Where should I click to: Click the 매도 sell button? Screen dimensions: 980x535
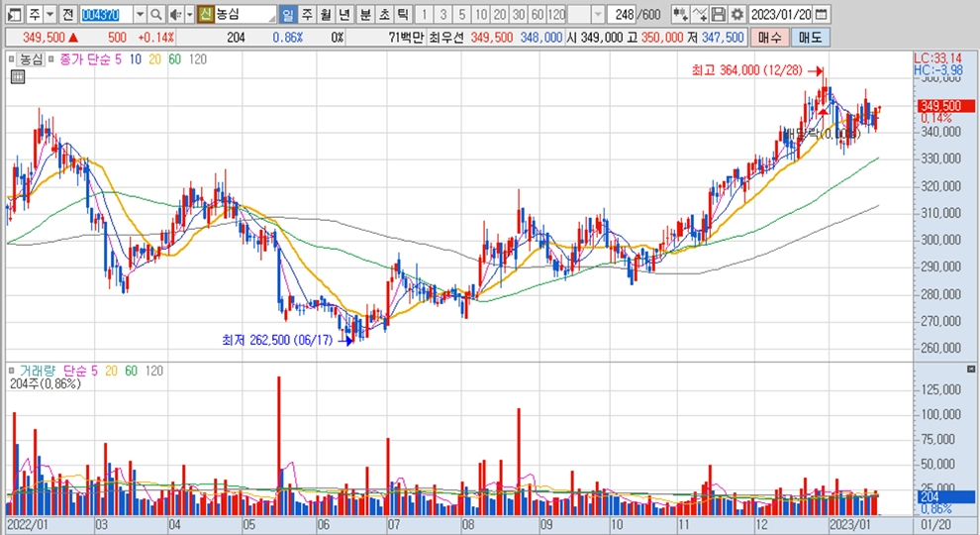click(811, 37)
